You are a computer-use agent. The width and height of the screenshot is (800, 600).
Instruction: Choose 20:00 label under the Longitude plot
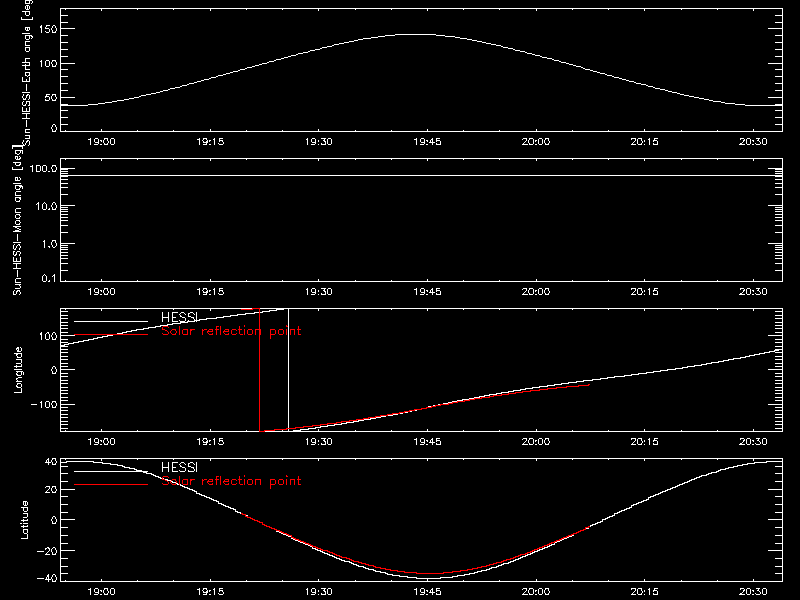click(x=536, y=442)
